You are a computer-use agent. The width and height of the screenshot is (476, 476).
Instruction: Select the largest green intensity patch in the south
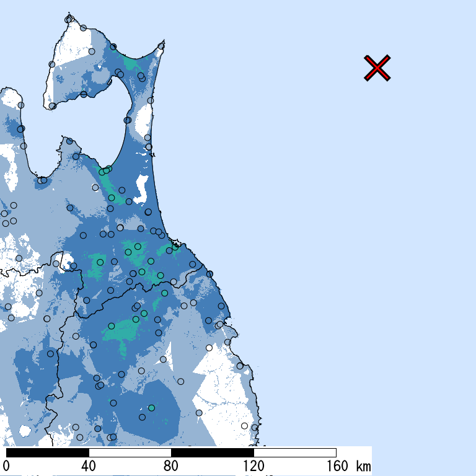coord(121,335)
